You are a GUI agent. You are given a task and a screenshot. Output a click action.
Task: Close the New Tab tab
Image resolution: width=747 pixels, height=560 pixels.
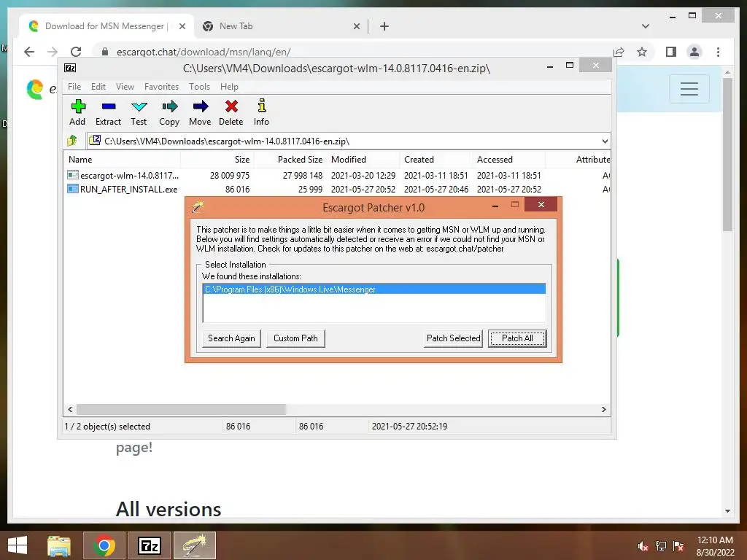click(x=356, y=27)
